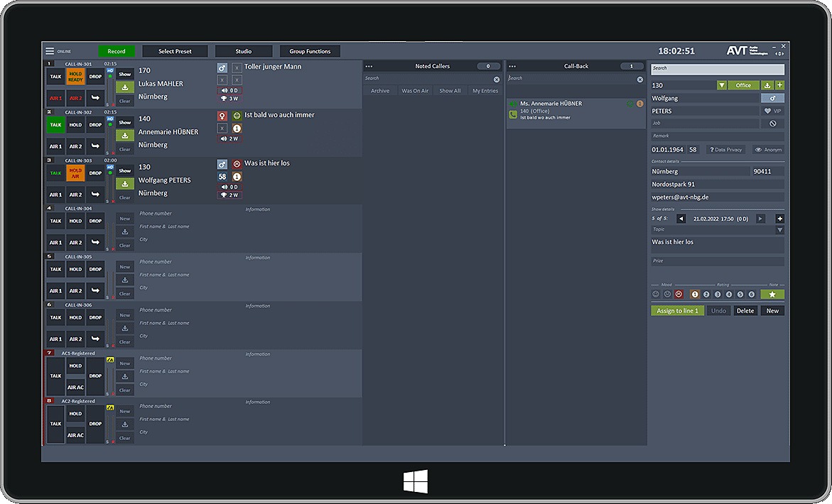
Task: Expand the Topic dropdown arrow
Action: coord(779,230)
